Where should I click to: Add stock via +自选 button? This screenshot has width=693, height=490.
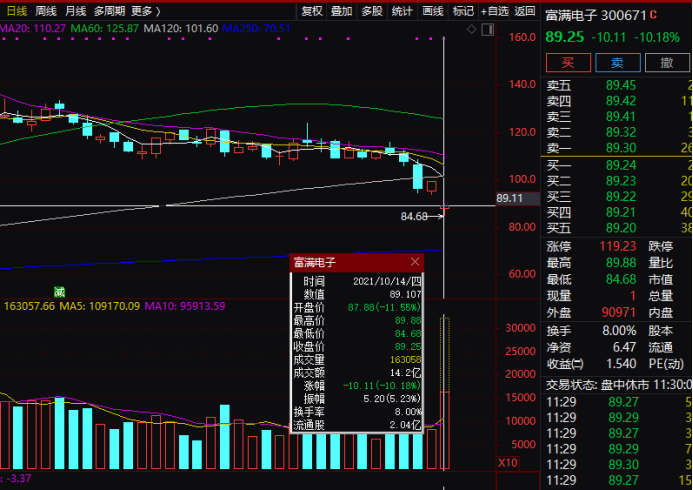(495, 11)
